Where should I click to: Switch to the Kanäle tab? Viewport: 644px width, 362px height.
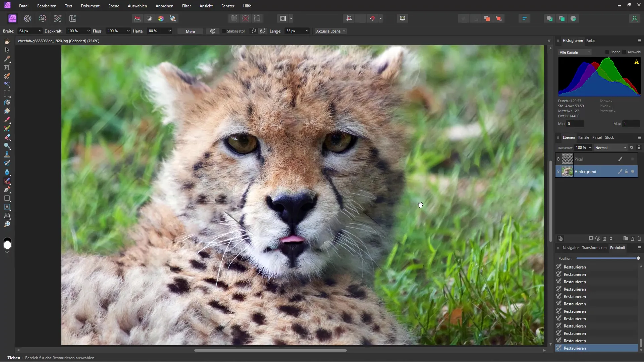(x=584, y=137)
